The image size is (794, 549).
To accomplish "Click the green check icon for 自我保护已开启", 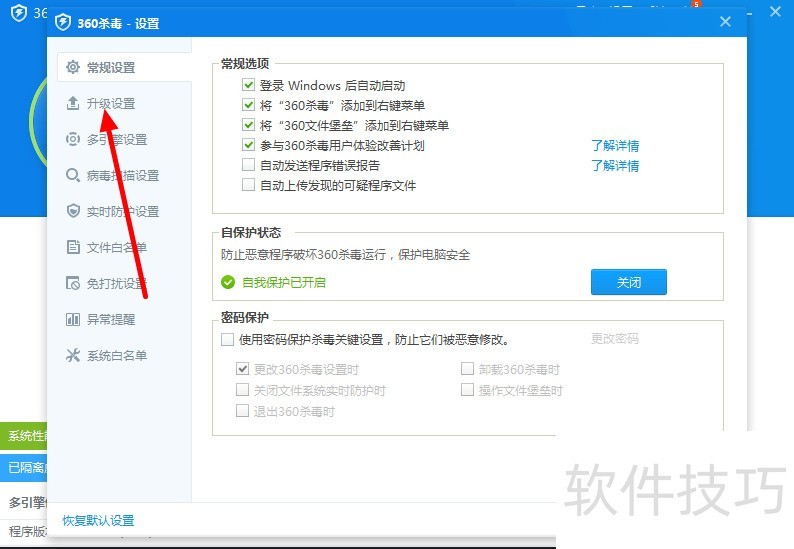I will tap(228, 282).
